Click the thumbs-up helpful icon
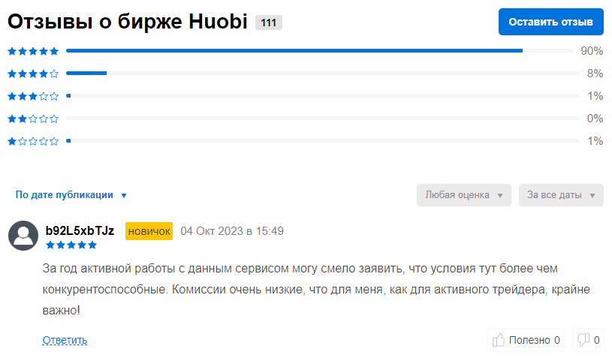Viewport: 612px width, 364px height. click(x=499, y=341)
